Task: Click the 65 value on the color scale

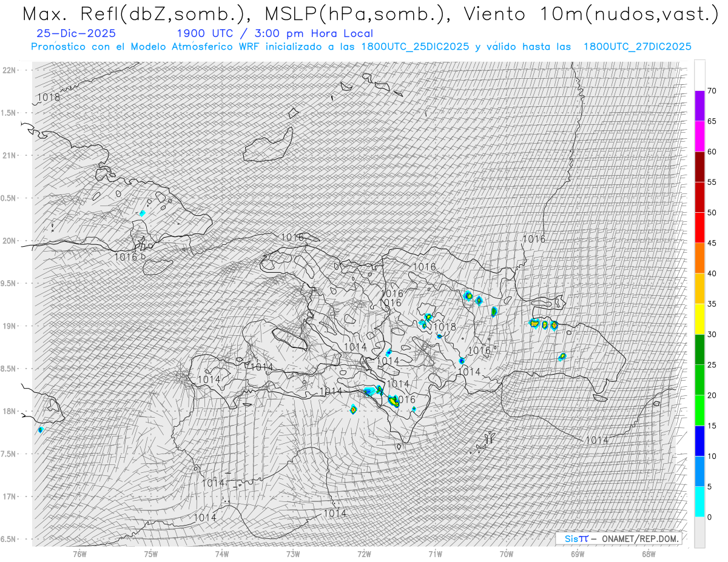Action: (712, 121)
